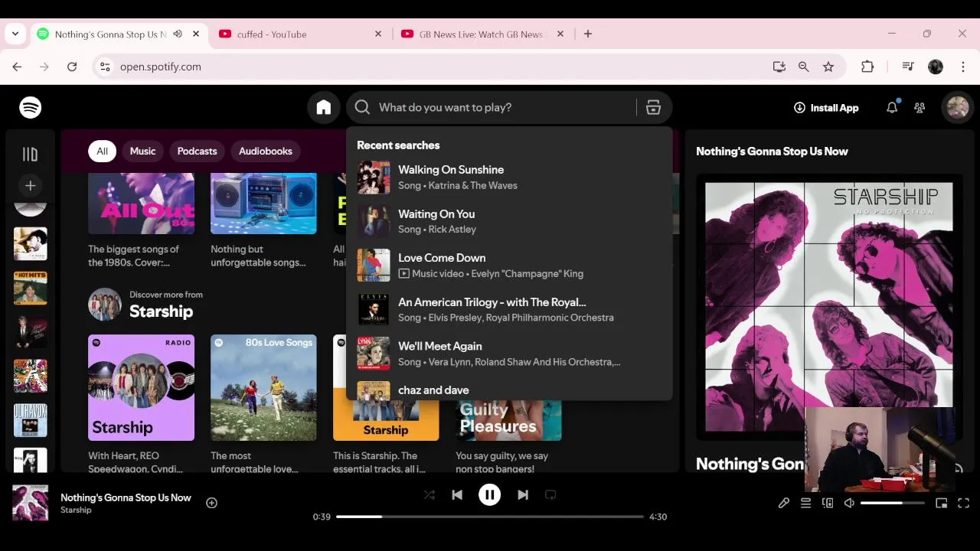Viewport: 980px width, 551px height.
Task: Click Install App button
Action: click(x=826, y=108)
